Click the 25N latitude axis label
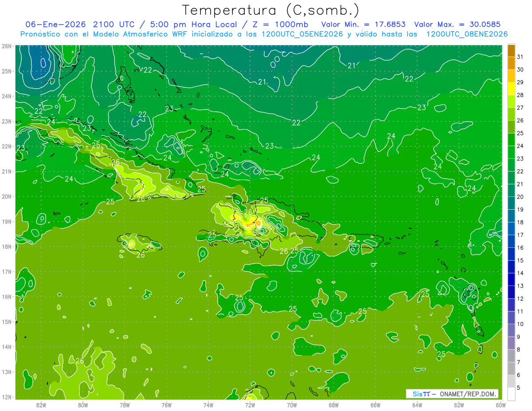 pos(7,71)
